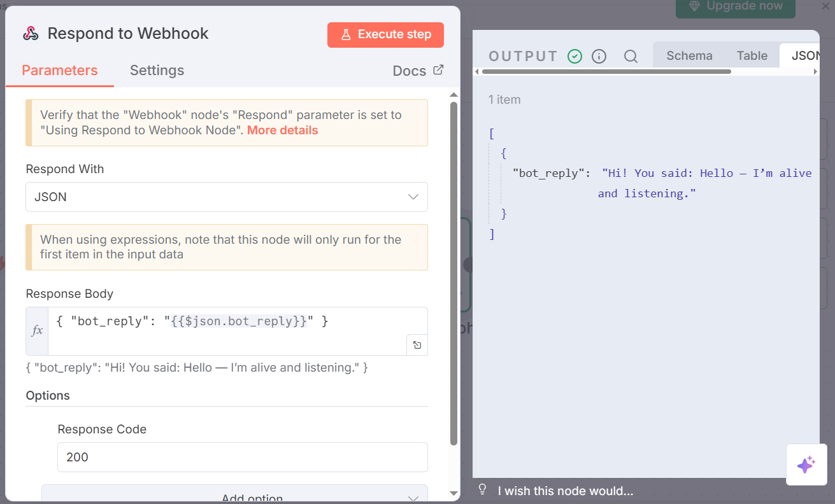Screen dimensions: 835x504
Task: Open Docs via the external link icon
Action: click(438, 70)
